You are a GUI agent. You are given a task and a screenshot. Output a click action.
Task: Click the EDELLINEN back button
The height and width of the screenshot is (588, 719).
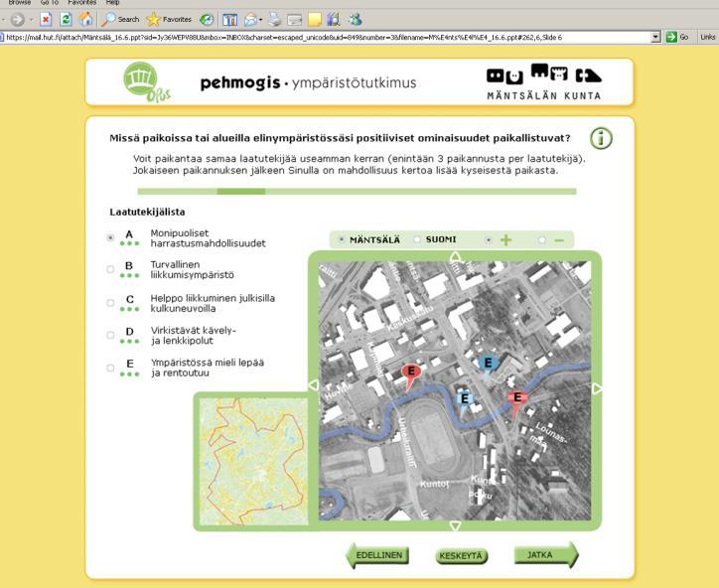(377, 555)
